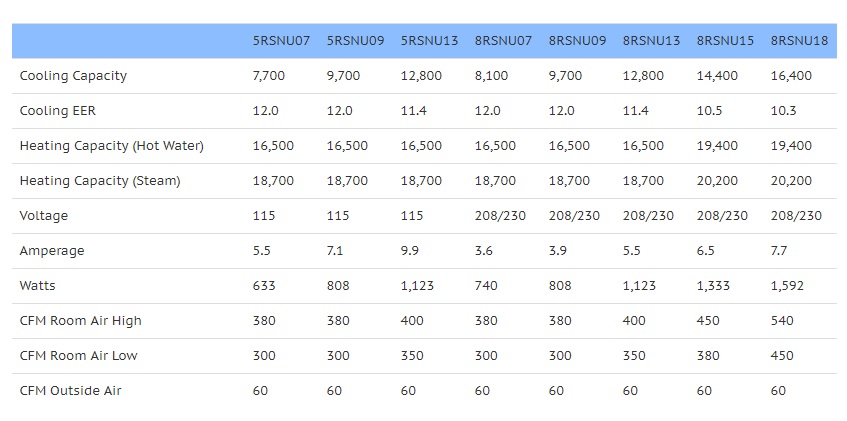The width and height of the screenshot is (847, 421).
Task: Click the Watts row label
Action: (x=37, y=285)
